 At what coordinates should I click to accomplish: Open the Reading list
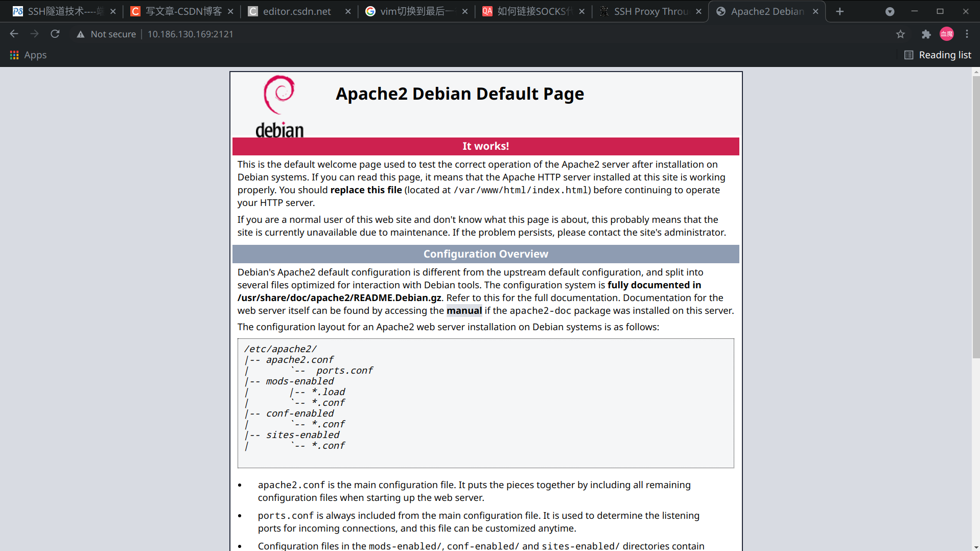tap(938, 55)
